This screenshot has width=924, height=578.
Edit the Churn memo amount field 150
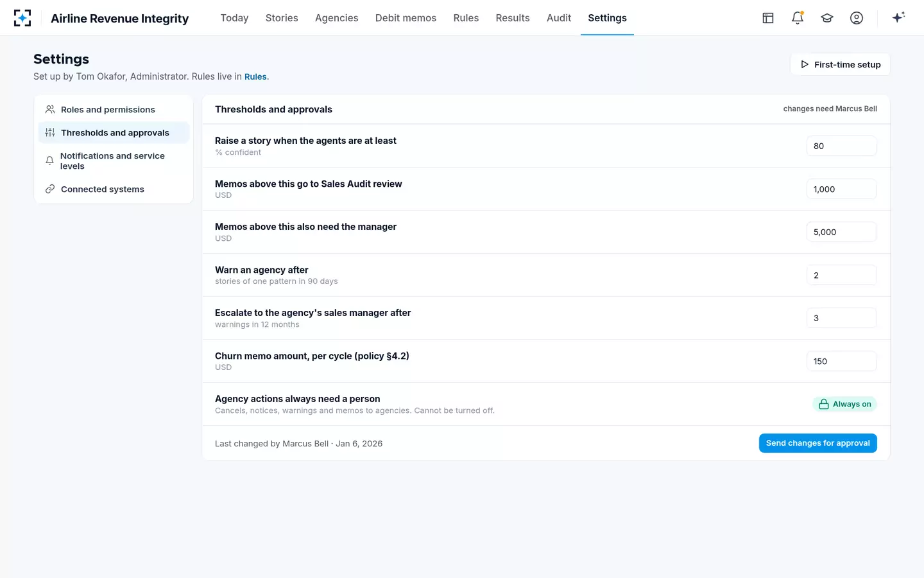[x=841, y=361]
